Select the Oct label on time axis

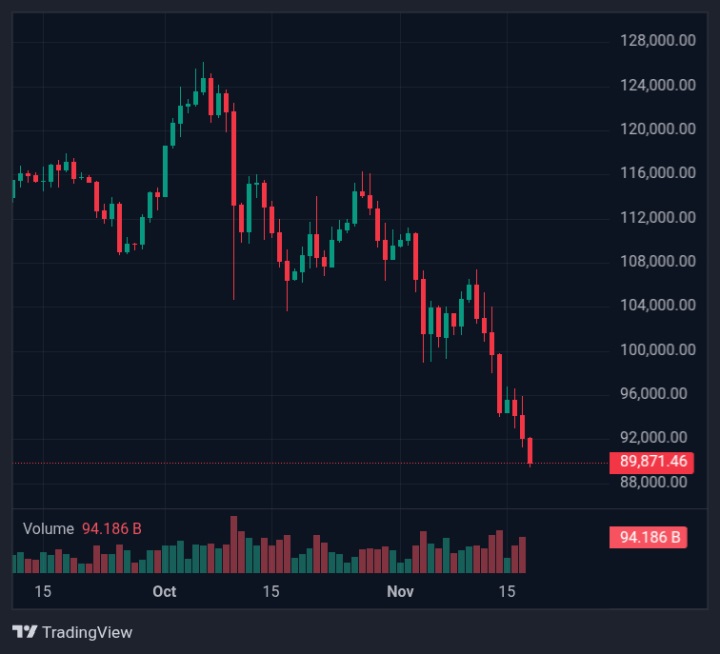tap(164, 591)
